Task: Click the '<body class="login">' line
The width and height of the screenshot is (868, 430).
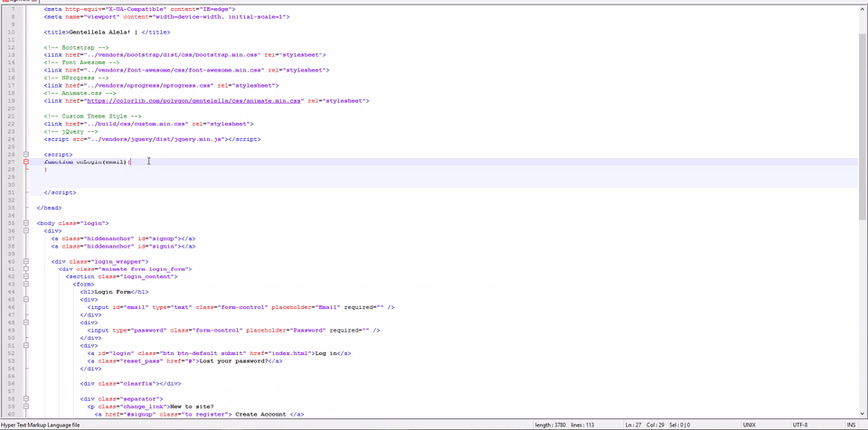Action: 73,223
